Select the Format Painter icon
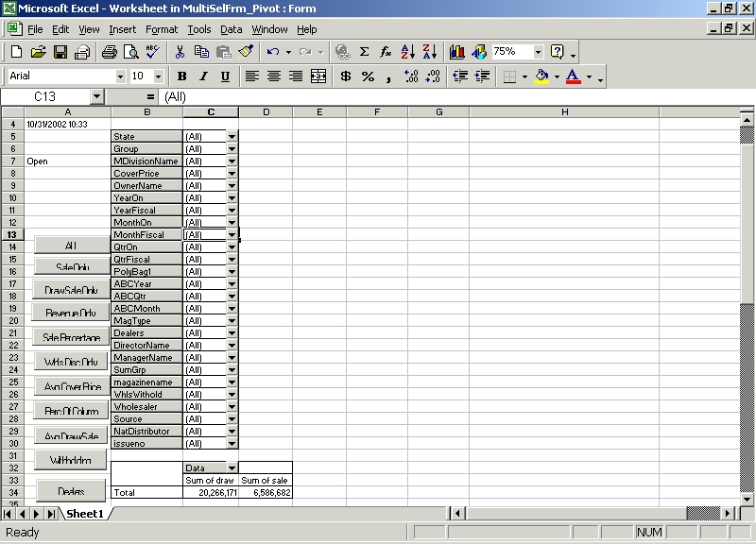Image resolution: width=756 pixels, height=544 pixels. click(246, 52)
